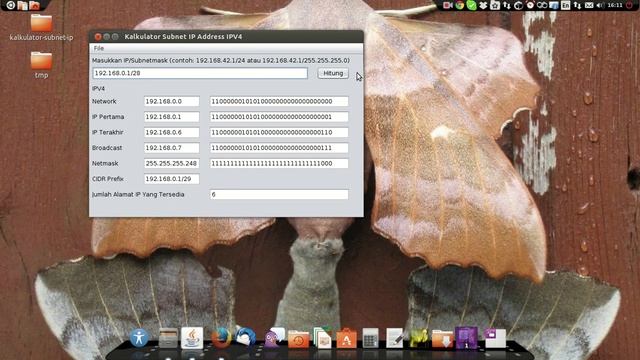Screen dimensions: 640x360
Task: Click the En keyboard language indicator
Action: (566, 5)
